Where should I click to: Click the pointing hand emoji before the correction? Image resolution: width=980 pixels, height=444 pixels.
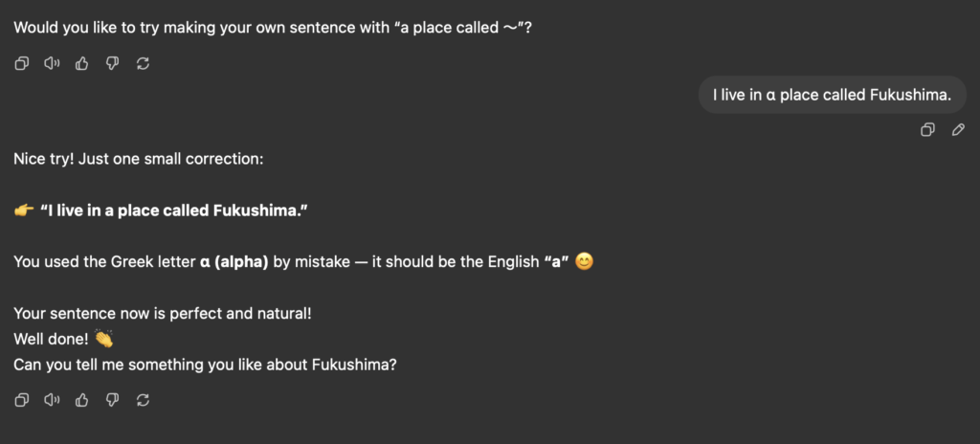pyautogui.click(x=24, y=211)
